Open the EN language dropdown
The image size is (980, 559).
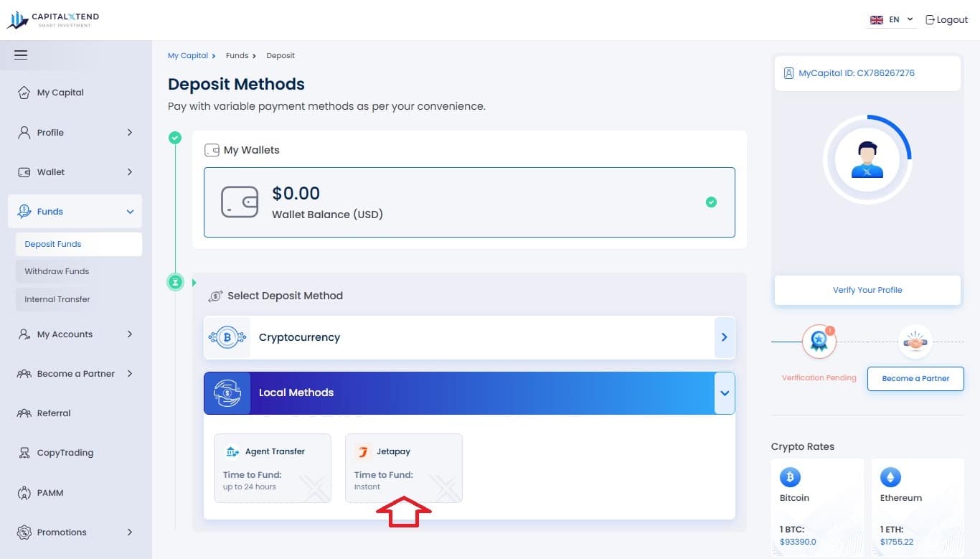point(892,20)
